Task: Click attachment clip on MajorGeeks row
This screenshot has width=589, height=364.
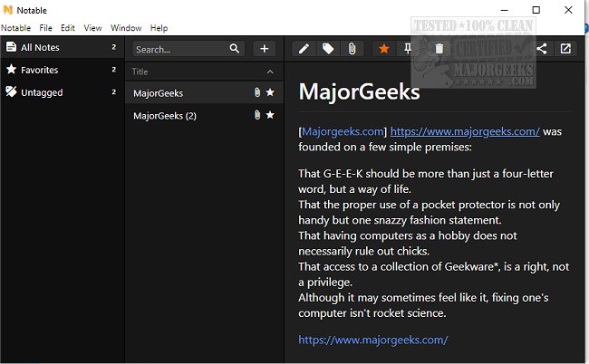Action: [x=257, y=92]
